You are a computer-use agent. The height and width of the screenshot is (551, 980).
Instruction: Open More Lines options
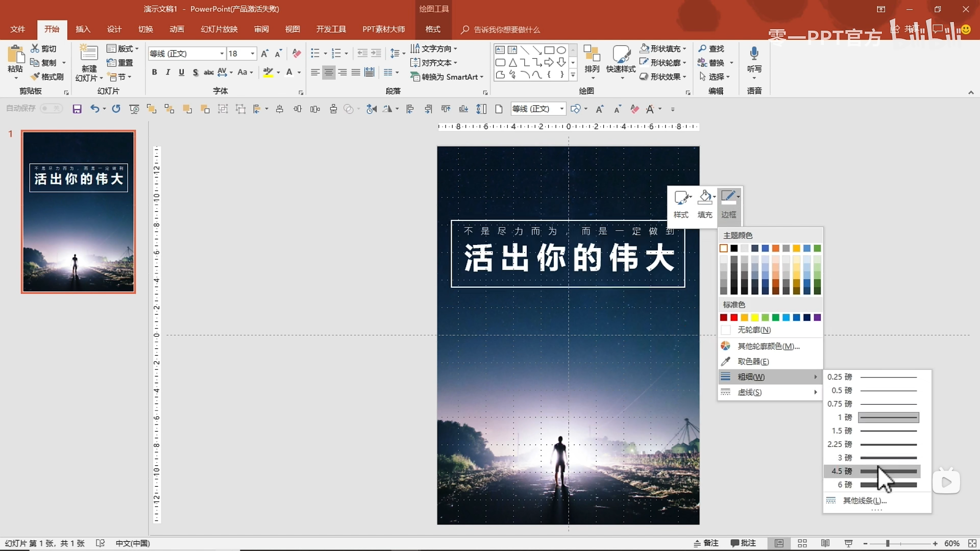point(877,500)
